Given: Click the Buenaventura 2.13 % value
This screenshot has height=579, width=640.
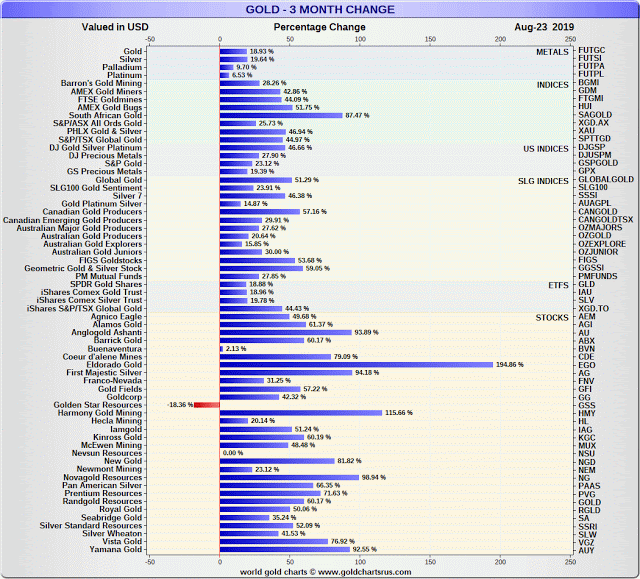Looking at the screenshot, I should (236, 348).
